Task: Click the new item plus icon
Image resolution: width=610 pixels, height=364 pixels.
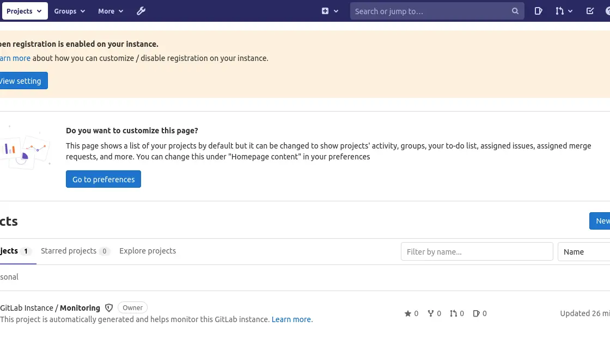Action: pos(325,11)
